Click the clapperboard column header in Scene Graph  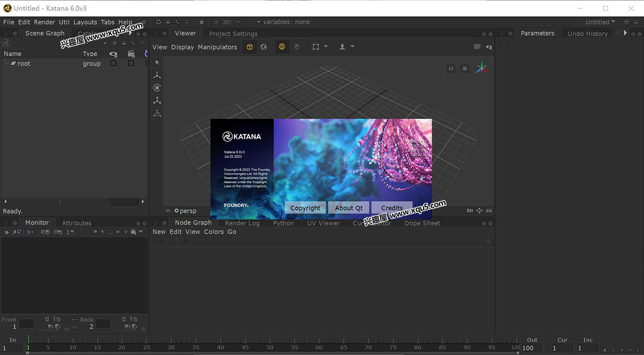pos(131,54)
